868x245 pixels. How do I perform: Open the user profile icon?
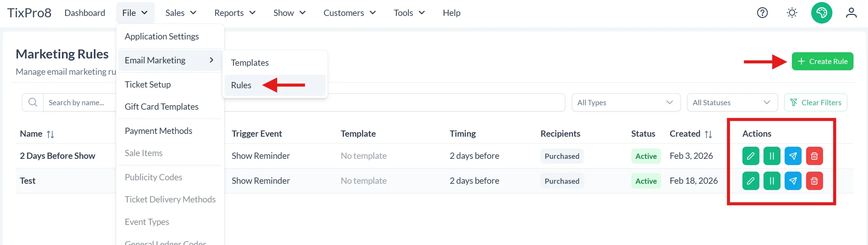pos(851,13)
